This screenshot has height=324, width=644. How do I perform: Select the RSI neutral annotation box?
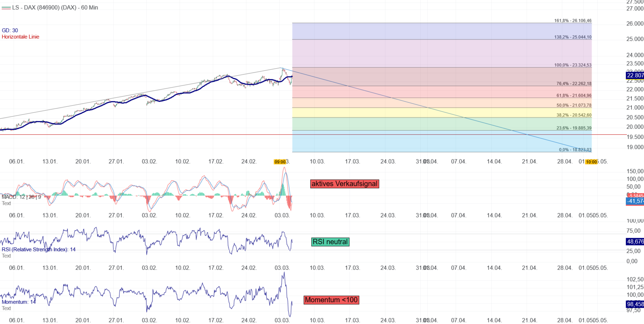pyautogui.click(x=330, y=242)
